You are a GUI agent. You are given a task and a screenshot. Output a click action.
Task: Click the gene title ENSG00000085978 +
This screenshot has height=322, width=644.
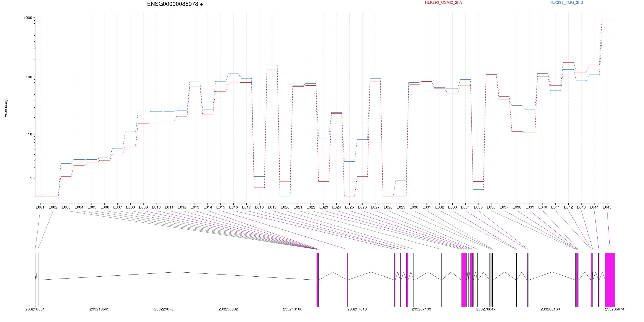pyautogui.click(x=175, y=4)
